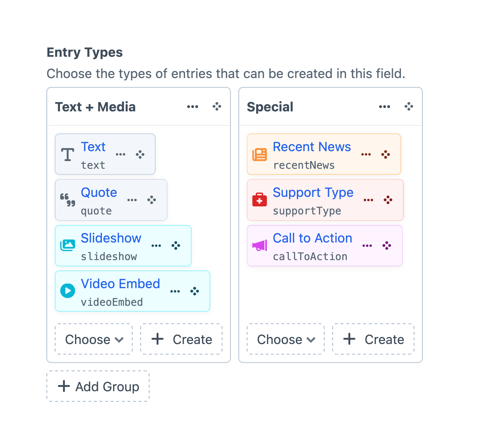
Task: Open the Call to Action action menu
Action: (x=367, y=245)
